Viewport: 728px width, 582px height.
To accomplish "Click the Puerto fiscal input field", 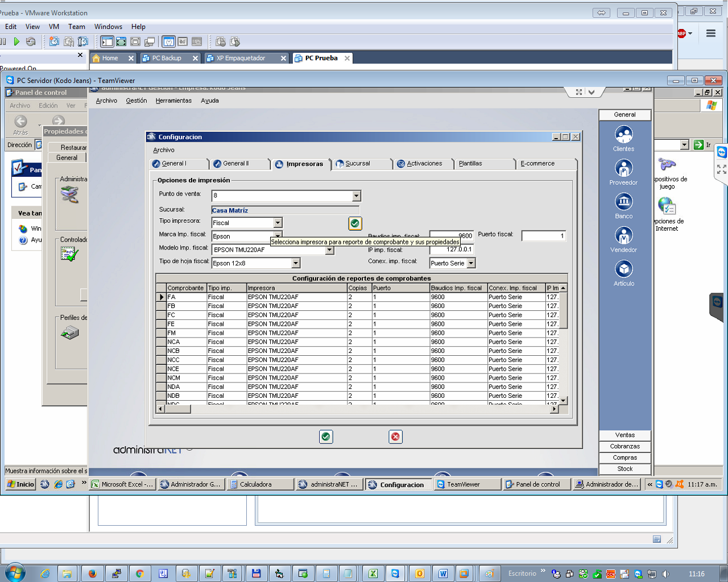I will pyautogui.click(x=543, y=236).
